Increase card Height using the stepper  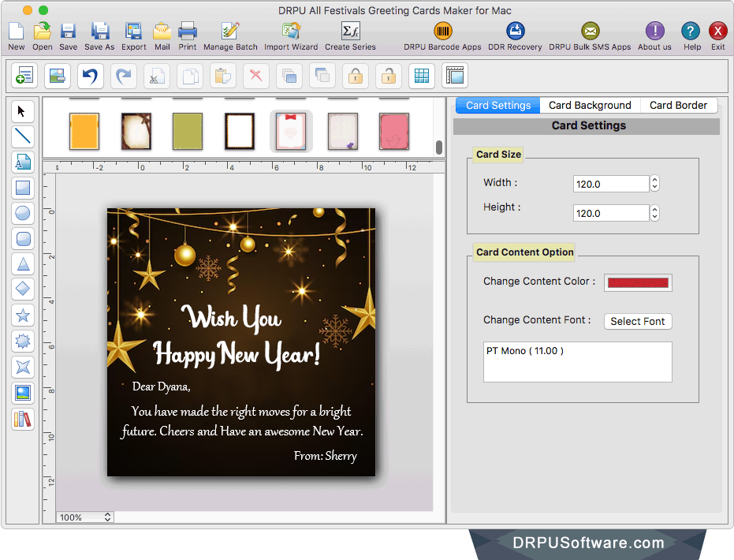[x=654, y=209]
